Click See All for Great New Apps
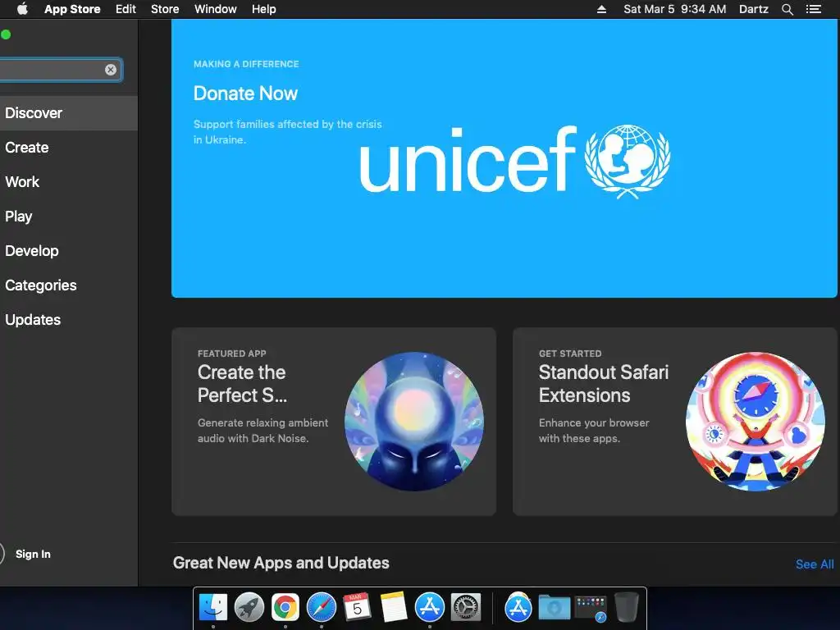 point(815,564)
